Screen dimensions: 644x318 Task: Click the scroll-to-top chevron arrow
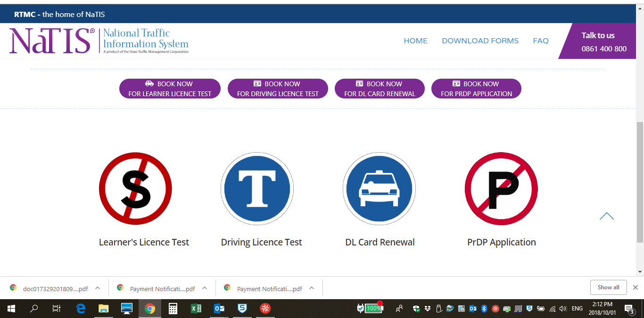[x=606, y=216]
